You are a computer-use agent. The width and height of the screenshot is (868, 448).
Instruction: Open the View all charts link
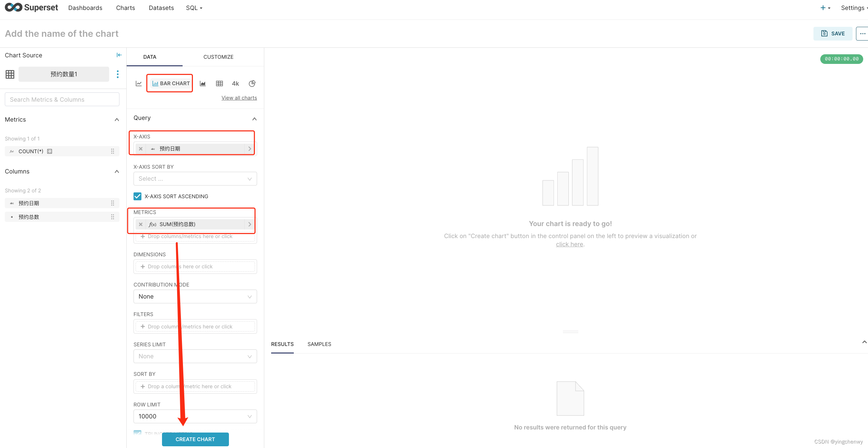coord(239,98)
